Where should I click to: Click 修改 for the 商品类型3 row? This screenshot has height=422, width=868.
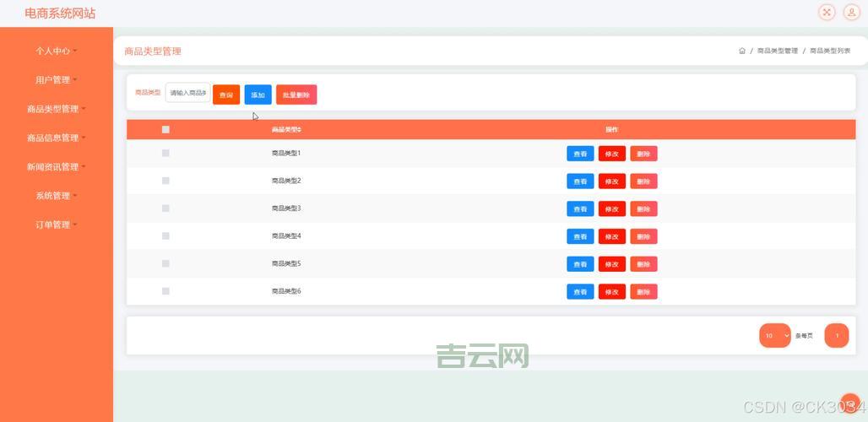tap(611, 209)
